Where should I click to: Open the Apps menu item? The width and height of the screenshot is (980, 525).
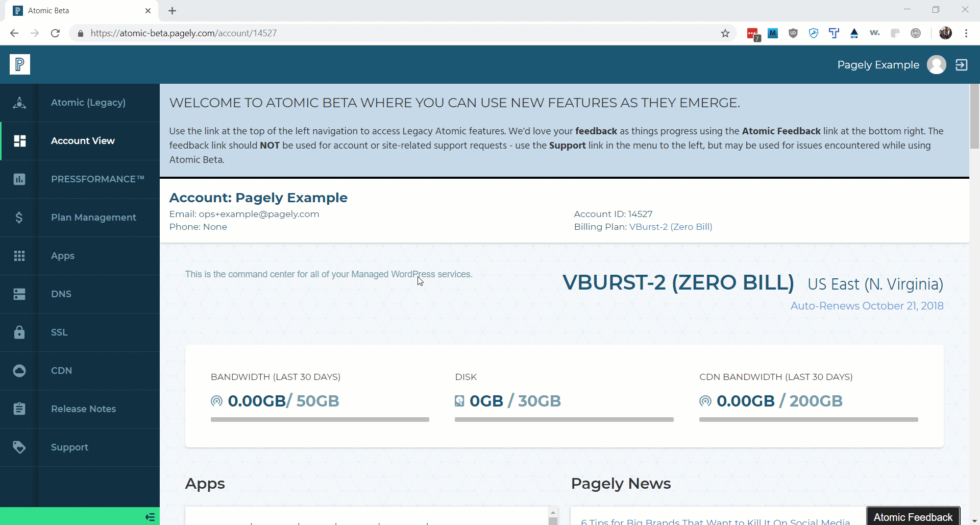point(63,256)
